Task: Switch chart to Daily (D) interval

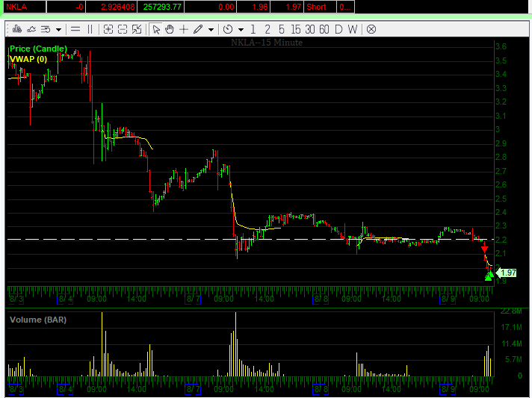Action: tap(338, 29)
